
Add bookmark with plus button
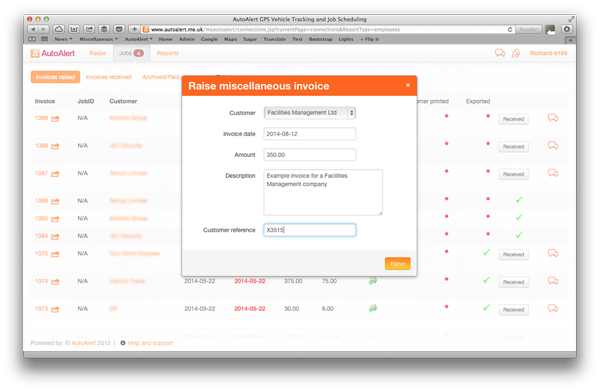pyautogui.click(x=134, y=29)
